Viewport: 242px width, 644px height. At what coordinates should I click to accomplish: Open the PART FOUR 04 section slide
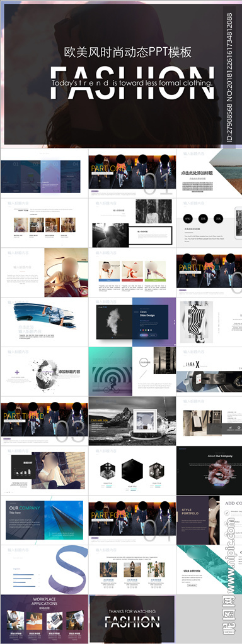point(132,519)
